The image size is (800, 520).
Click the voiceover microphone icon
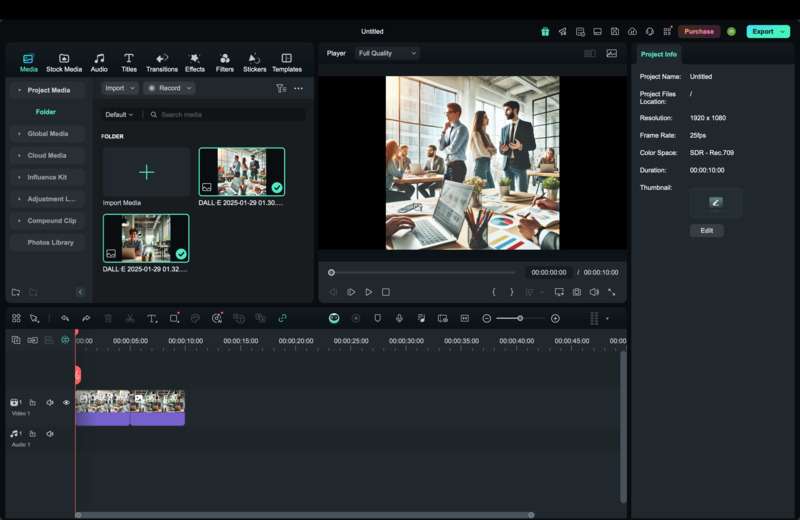[399, 318]
